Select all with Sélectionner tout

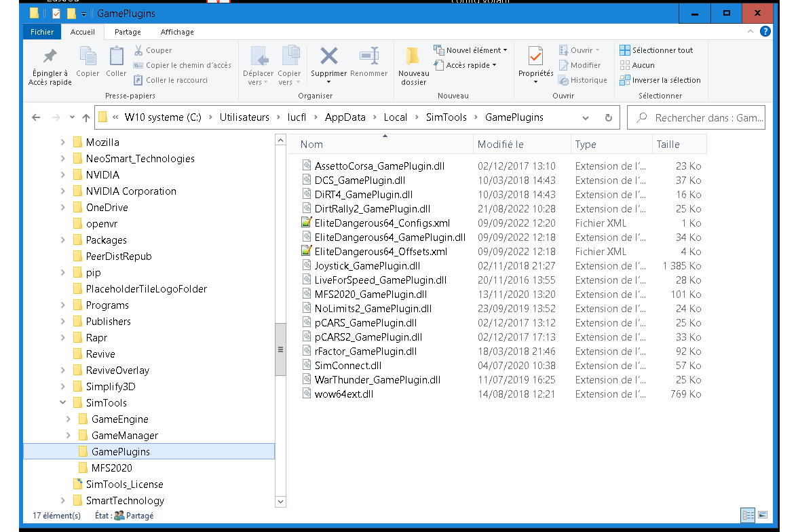656,50
